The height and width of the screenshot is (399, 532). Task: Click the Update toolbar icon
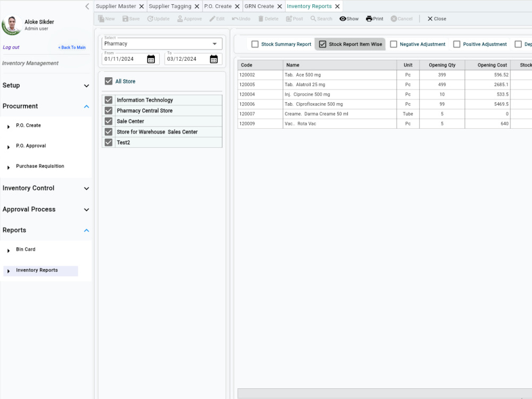[x=150, y=19]
